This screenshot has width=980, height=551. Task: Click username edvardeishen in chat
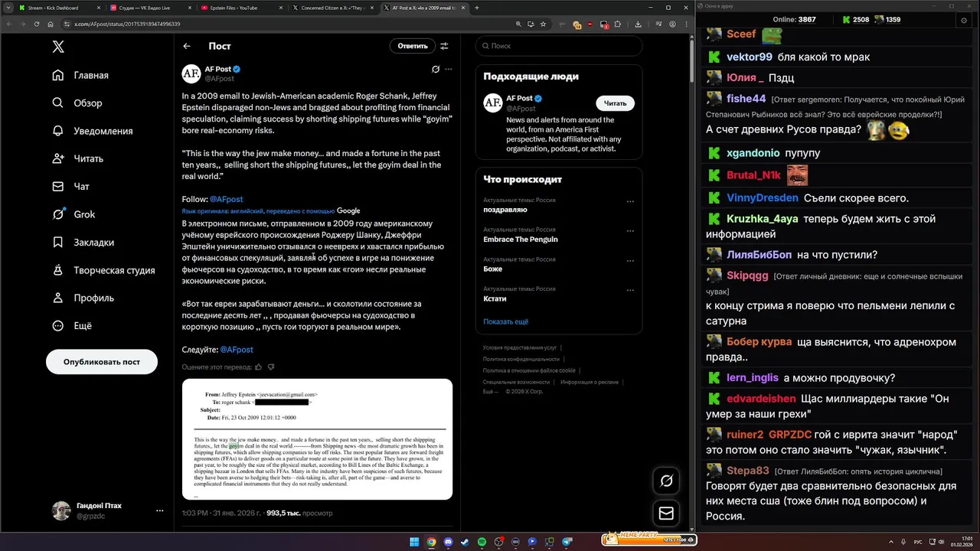click(x=761, y=399)
